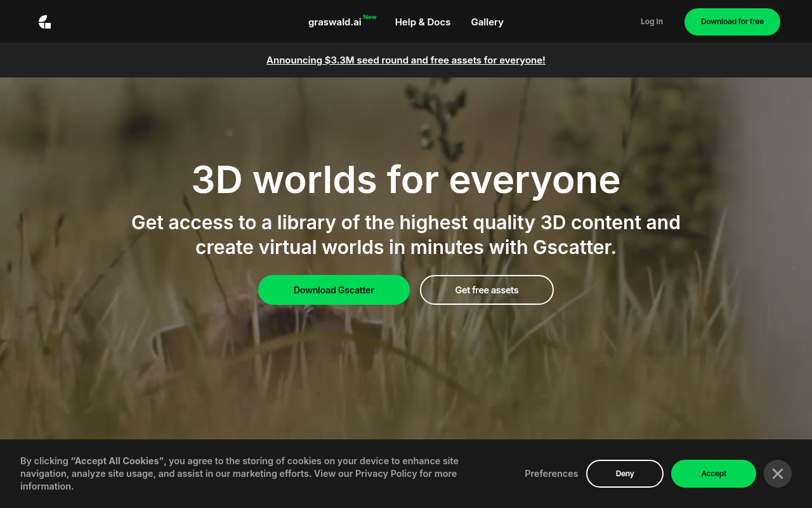Select Get free assets
This screenshot has width=812, height=508.
487,290
